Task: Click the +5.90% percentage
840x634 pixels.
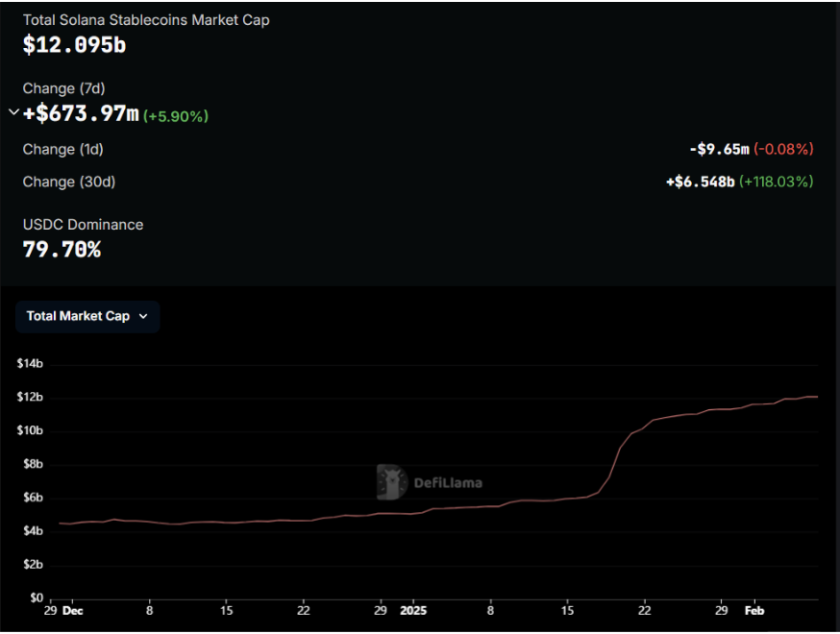Action: [x=176, y=116]
